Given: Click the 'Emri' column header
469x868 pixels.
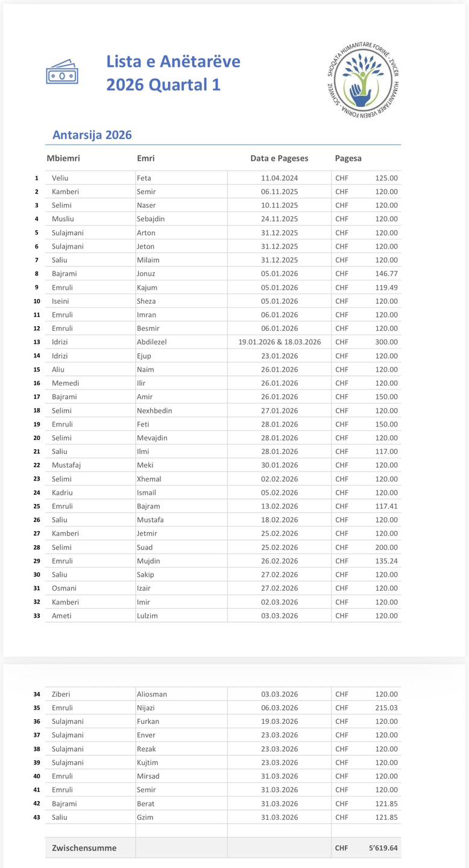Looking at the screenshot, I should 146,159.
